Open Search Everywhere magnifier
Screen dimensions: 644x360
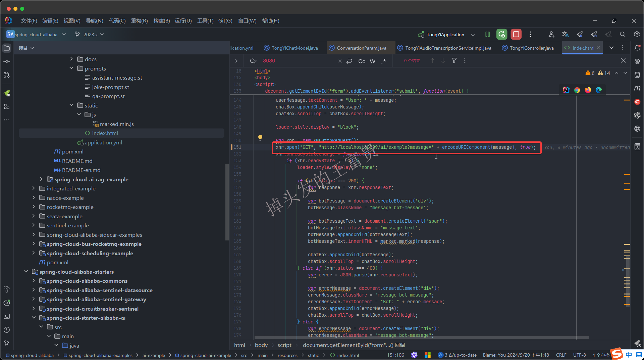click(623, 34)
